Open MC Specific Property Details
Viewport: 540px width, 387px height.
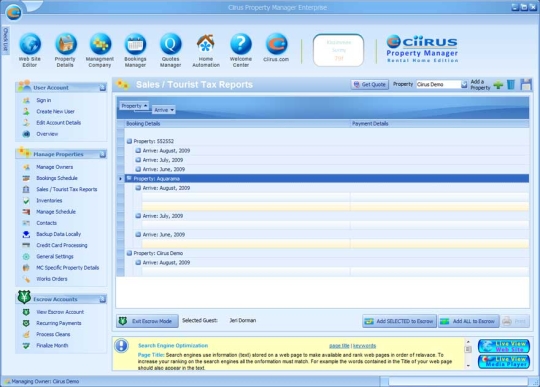tap(68, 268)
